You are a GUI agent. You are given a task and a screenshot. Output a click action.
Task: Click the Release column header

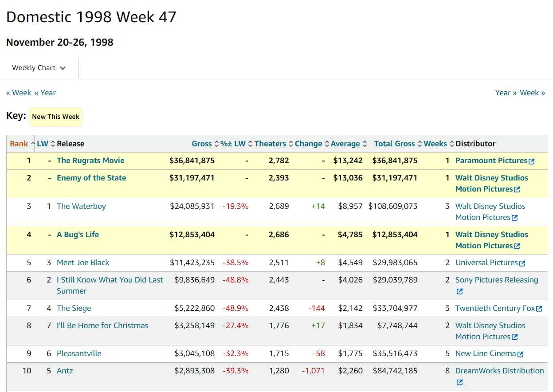tap(71, 144)
